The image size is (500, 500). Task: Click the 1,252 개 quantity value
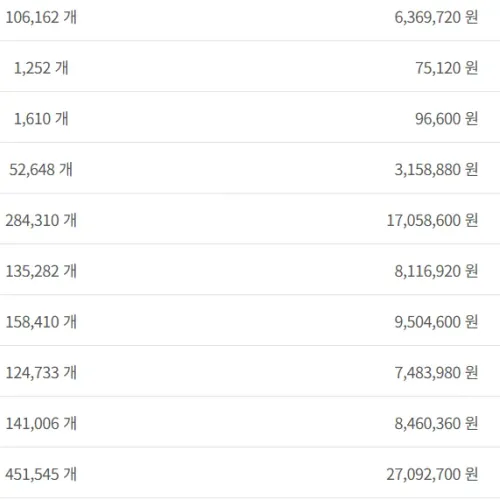41,68
